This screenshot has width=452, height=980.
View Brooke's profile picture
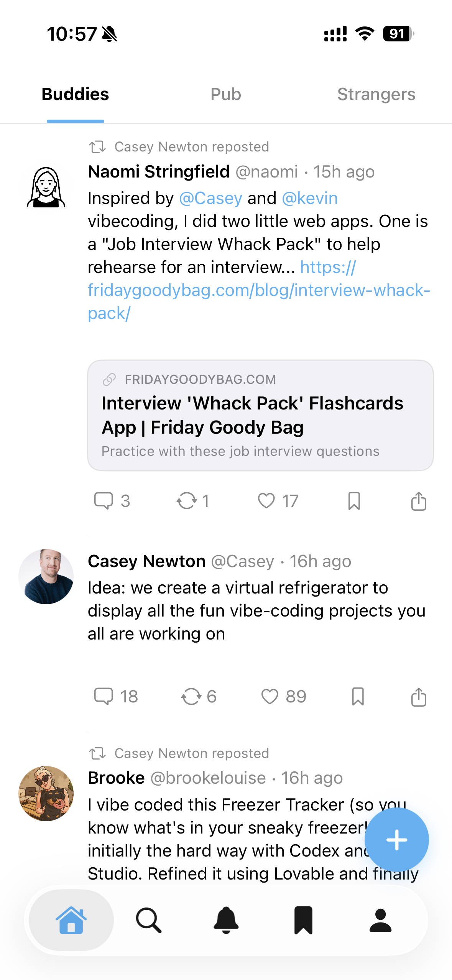point(46,793)
